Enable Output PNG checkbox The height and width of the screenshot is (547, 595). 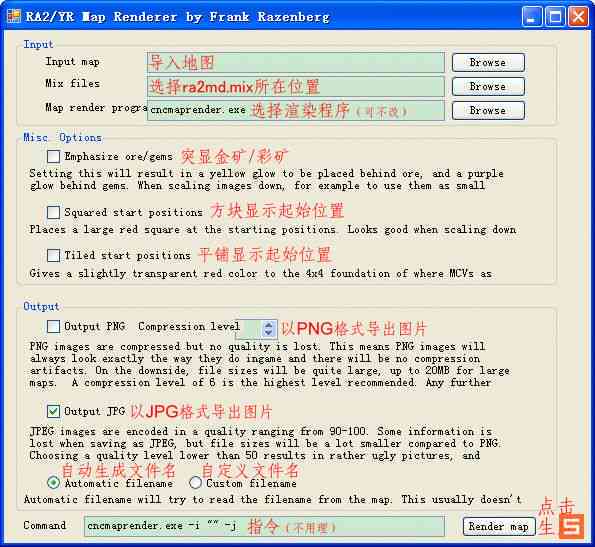(x=53, y=326)
